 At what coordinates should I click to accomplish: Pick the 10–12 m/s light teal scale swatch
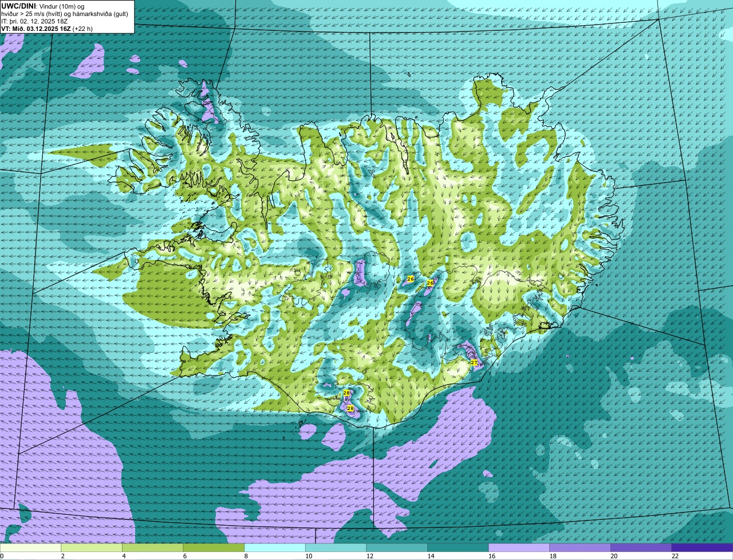336,547
